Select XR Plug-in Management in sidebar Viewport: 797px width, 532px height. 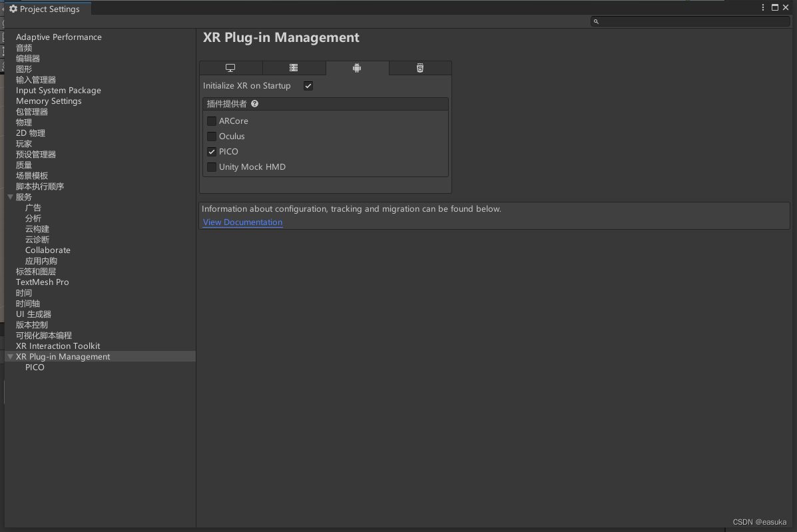63,357
